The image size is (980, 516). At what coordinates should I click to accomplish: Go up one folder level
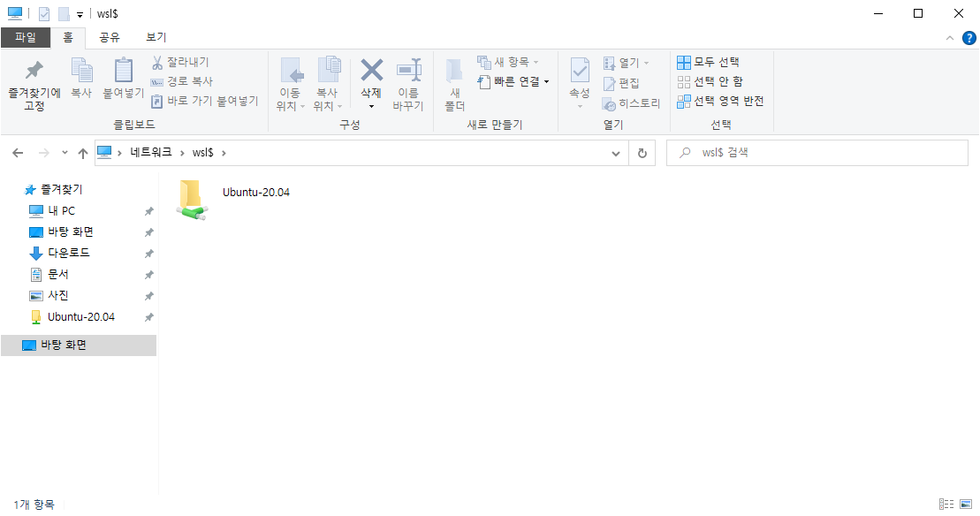coord(82,153)
